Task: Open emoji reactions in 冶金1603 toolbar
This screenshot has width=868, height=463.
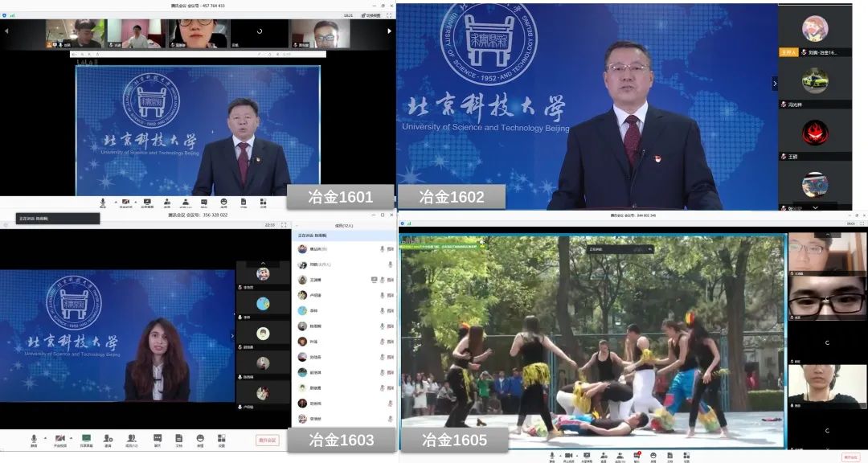Action: (x=200, y=439)
